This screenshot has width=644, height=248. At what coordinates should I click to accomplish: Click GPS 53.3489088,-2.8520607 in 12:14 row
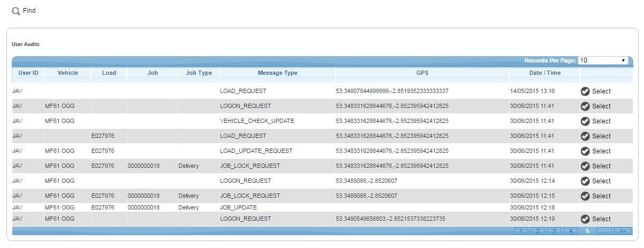[x=366, y=181]
